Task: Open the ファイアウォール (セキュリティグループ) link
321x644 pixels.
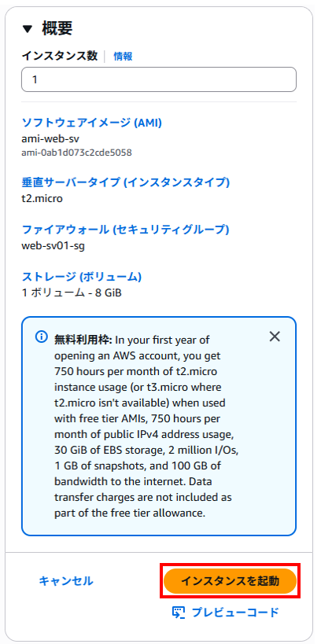Action: click(x=125, y=229)
